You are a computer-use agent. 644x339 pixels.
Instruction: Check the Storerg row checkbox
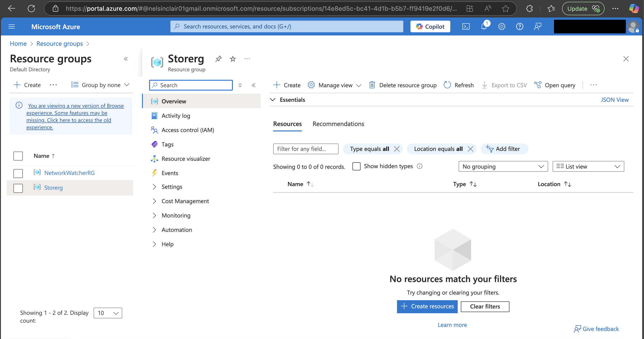(18, 188)
